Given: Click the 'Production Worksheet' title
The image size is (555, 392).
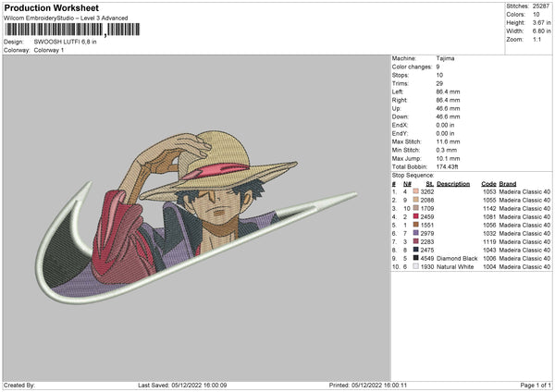Looking at the screenshot, I should click(x=51, y=7).
